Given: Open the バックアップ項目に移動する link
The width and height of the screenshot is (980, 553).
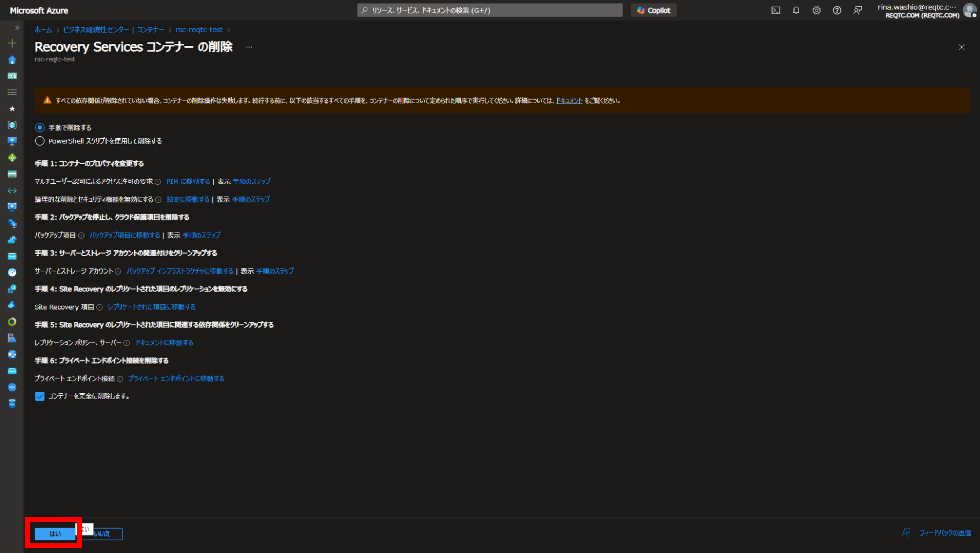Looking at the screenshot, I should 124,235.
